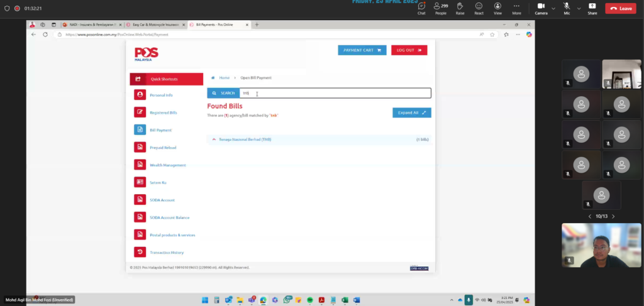This screenshot has height=306, width=644.
Task: Share your screen in the meeting
Action: click(592, 8)
